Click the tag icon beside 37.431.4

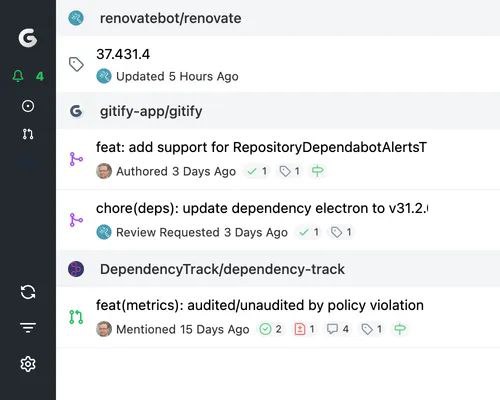[x=76, y=64]
